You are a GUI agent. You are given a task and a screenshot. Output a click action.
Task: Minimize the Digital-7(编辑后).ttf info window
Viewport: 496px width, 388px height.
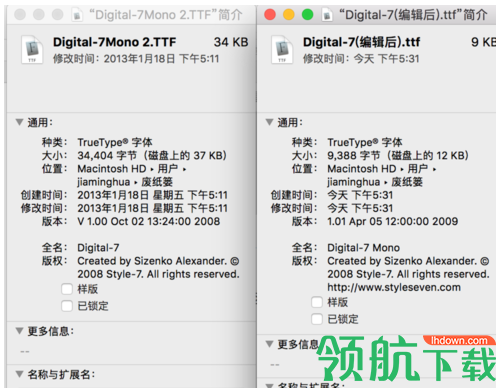289,15
